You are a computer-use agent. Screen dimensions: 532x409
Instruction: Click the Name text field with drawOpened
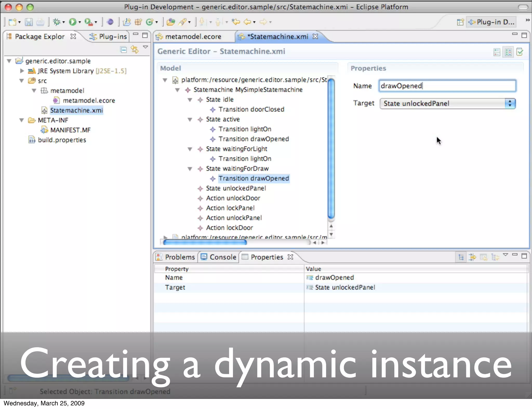tap(447, 86)
